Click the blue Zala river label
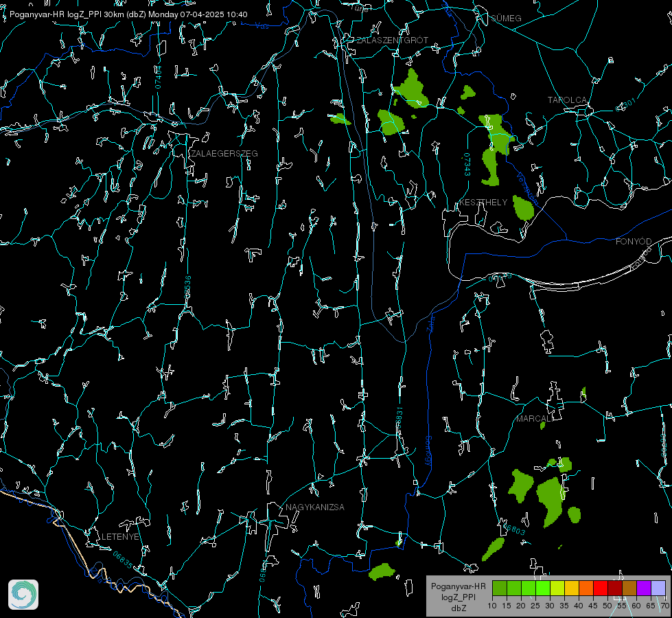Image resolution: width=672 pixels, height=618 pixels. click(430, 323)
